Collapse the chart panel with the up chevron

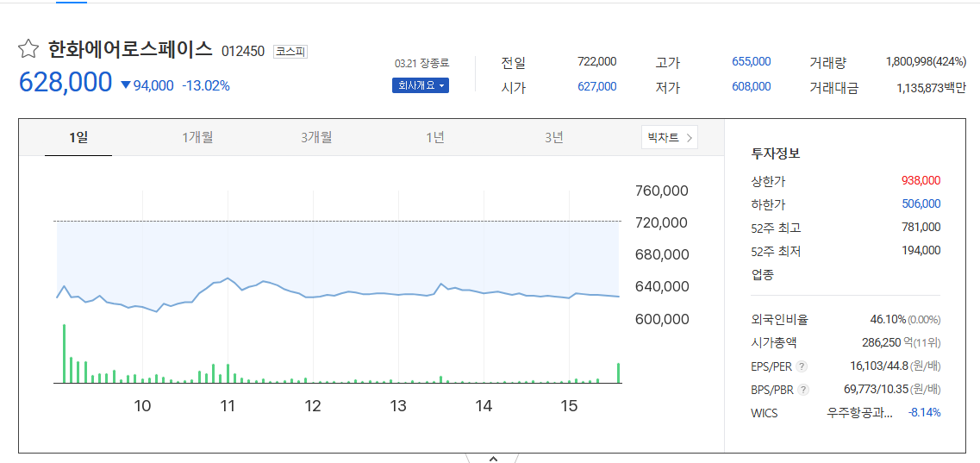[x=493, y=460]
